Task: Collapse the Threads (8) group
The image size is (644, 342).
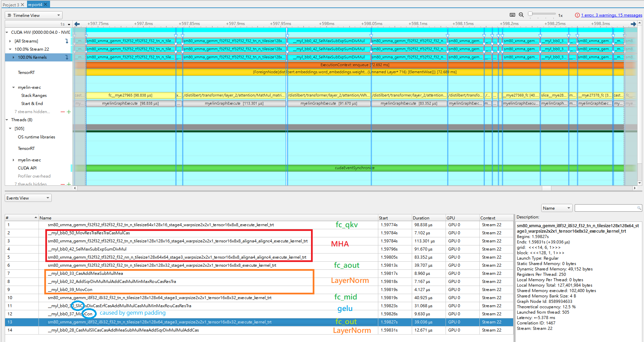Action: 7,120
